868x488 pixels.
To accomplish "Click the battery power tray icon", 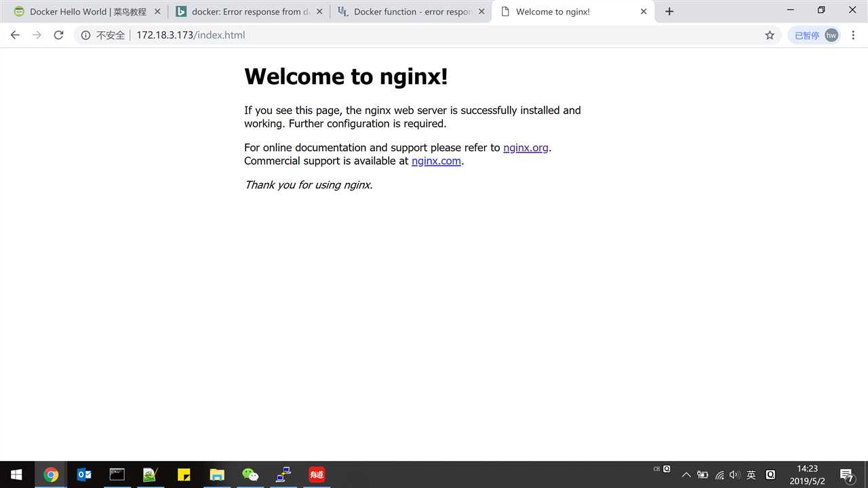I will pos(703,475).
